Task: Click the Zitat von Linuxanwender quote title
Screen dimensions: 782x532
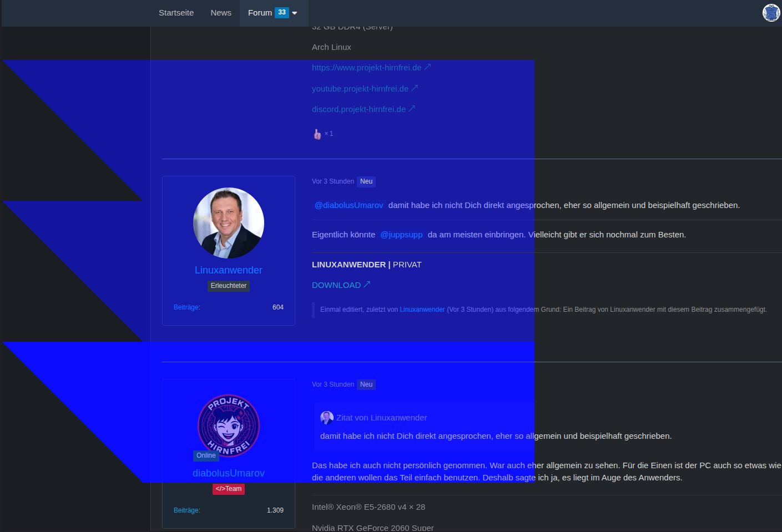Action: 382,418
